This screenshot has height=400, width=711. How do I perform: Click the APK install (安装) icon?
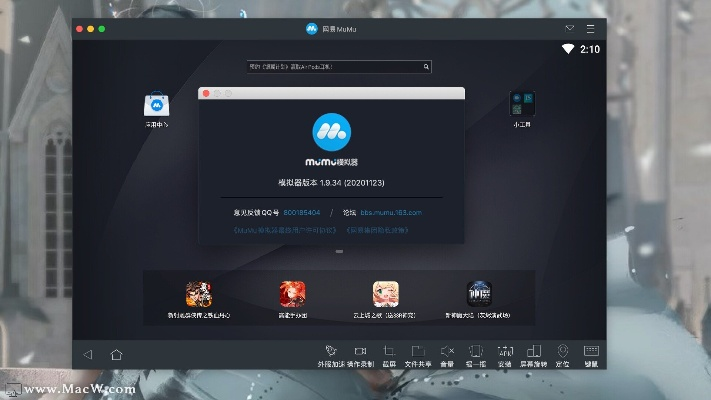[505, 351]
